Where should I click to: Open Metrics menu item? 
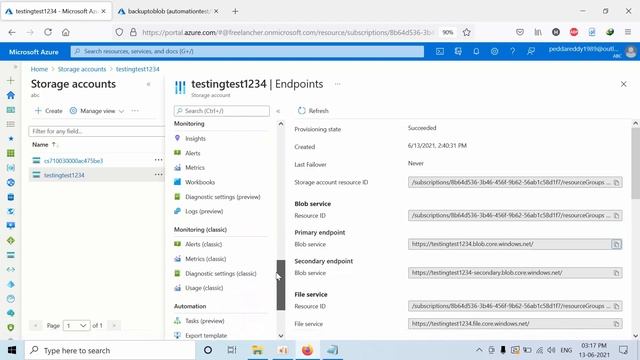click(195, 168)
